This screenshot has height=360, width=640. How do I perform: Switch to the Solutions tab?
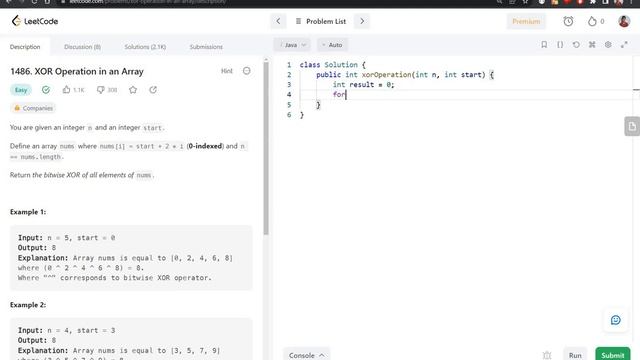click(145, 47)
